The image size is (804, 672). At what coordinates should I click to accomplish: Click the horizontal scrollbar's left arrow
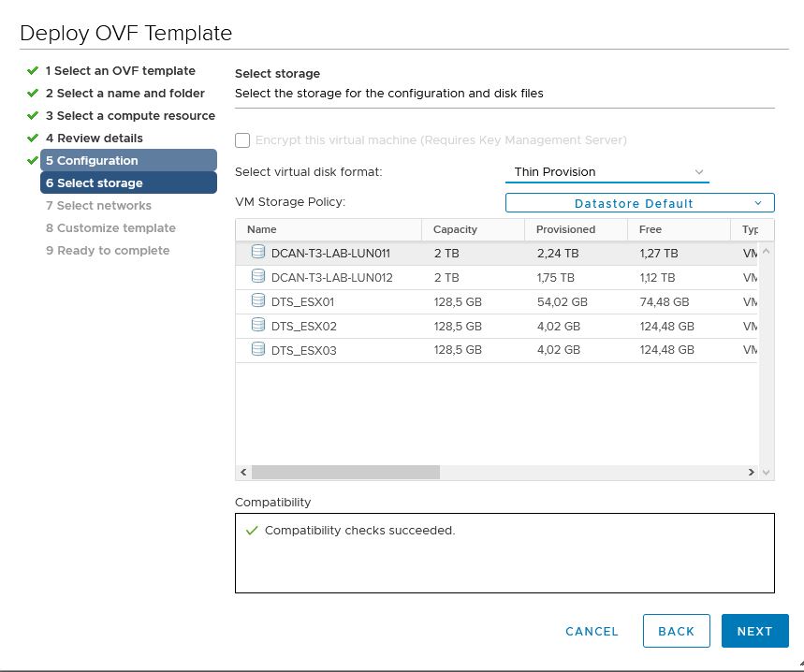(x=243, y=472)
